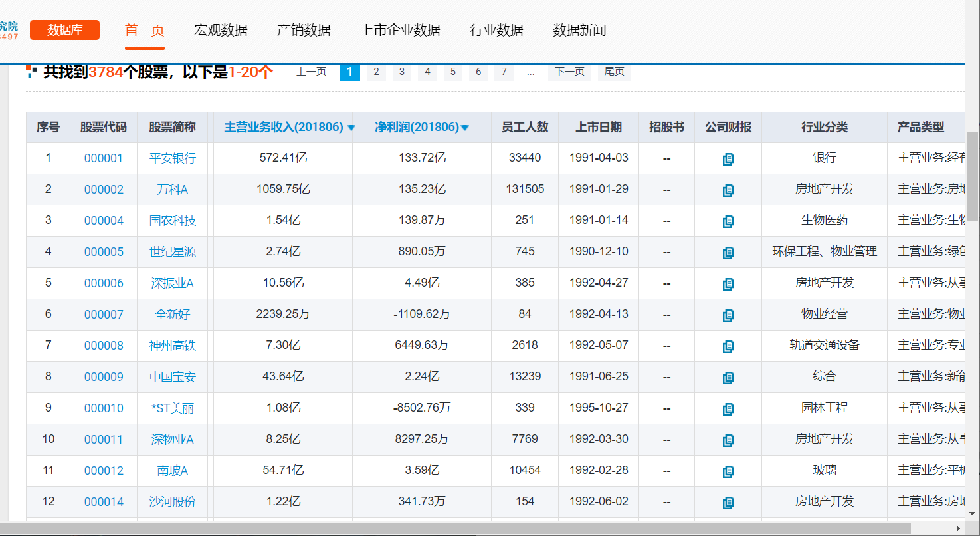Open financial report icon for 全新好
980x536 pixels.
point(728,315)
